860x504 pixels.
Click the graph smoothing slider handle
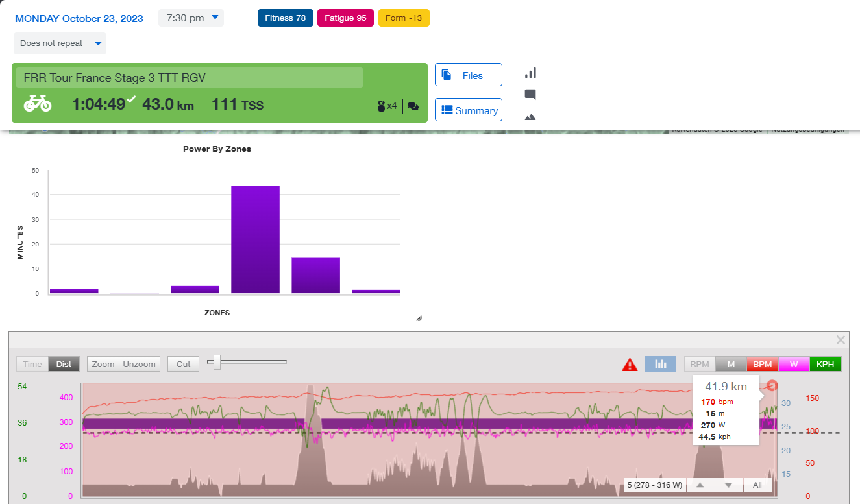tap(217, 362)
